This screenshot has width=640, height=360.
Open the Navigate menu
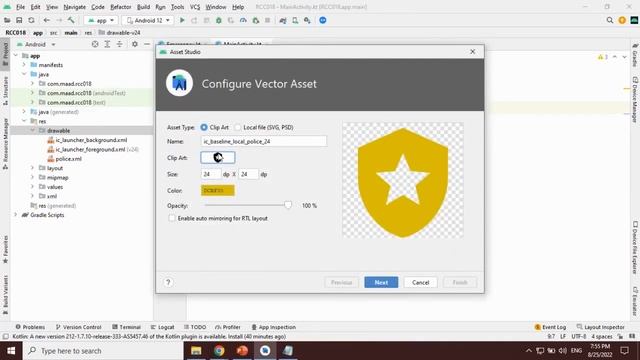(x=75, y=7)
